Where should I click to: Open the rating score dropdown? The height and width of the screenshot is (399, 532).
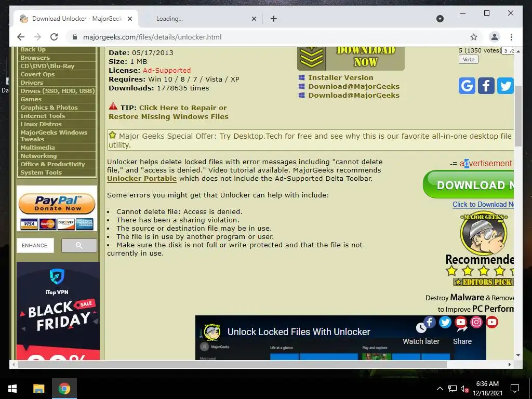(508, 50)
